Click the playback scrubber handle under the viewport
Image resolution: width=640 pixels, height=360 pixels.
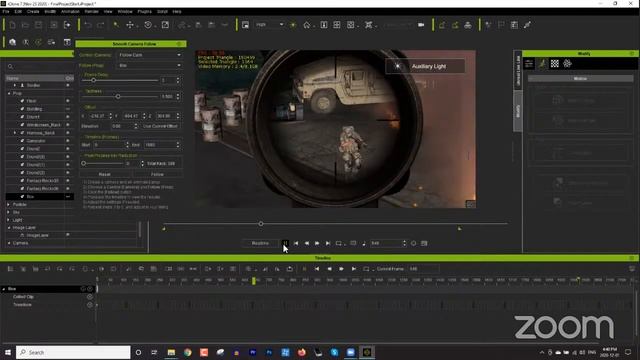pyautogui.click(x=261, y=224)
